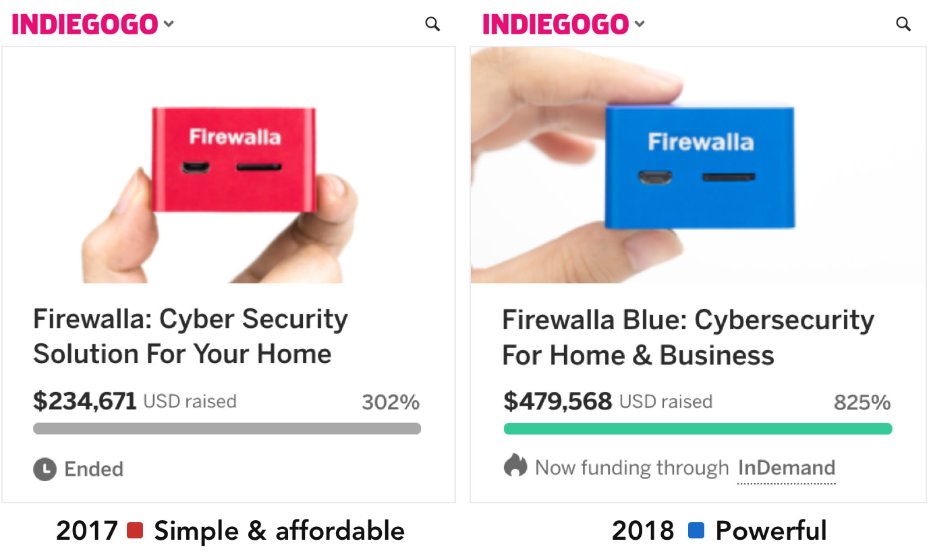Open Firewalla: Cyber Security Solution For Your Home title
Image resolution: width=931 pixels, height=560 pixels.
190,336
